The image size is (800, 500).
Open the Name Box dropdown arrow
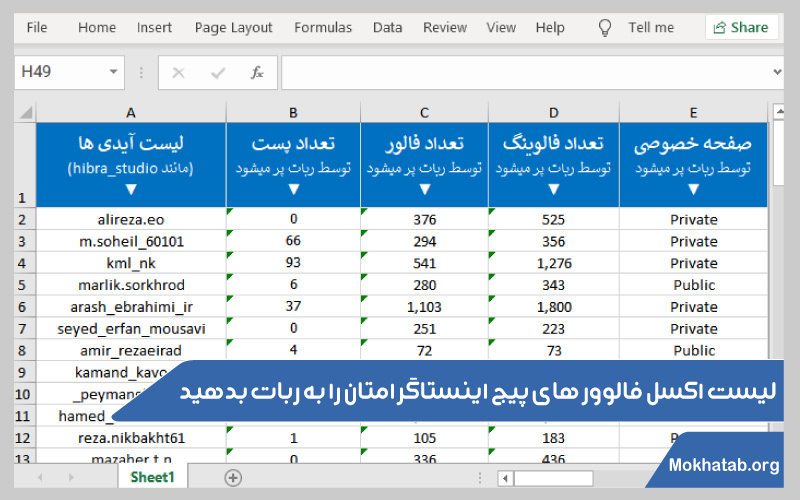(114, 72)
